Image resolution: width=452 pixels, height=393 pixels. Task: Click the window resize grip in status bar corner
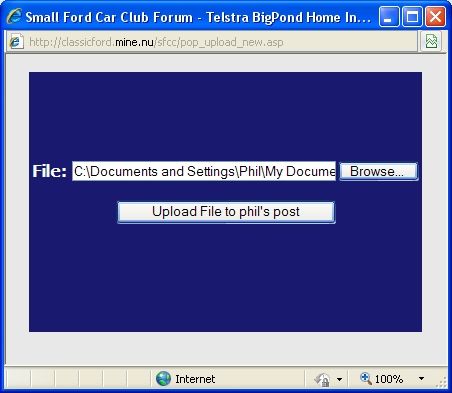pos(441,382)
